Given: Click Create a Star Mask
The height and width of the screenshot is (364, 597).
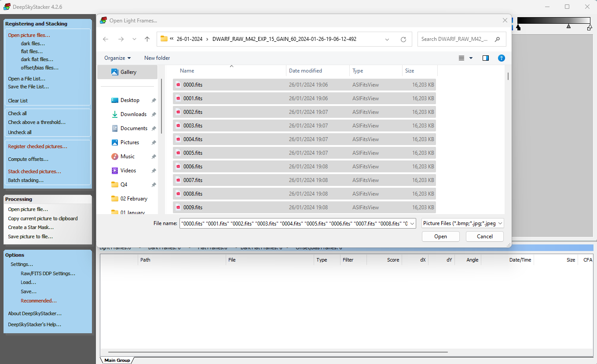Looking at the screenshot, I should coord(31,227).
